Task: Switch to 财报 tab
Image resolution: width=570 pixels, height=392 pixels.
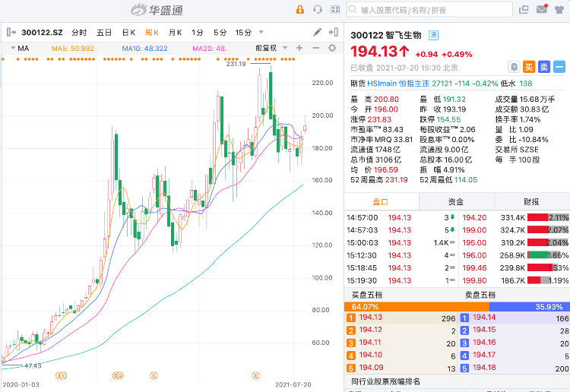Action: 531,201
